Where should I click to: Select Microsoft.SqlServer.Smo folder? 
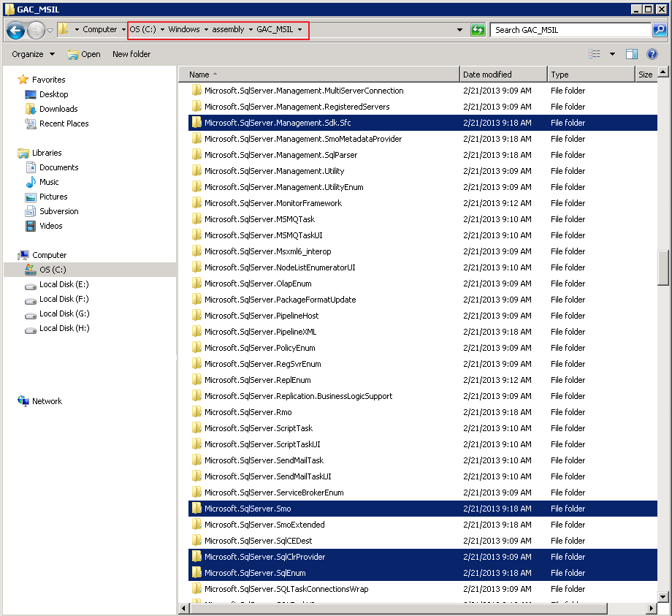coord(423,509)
